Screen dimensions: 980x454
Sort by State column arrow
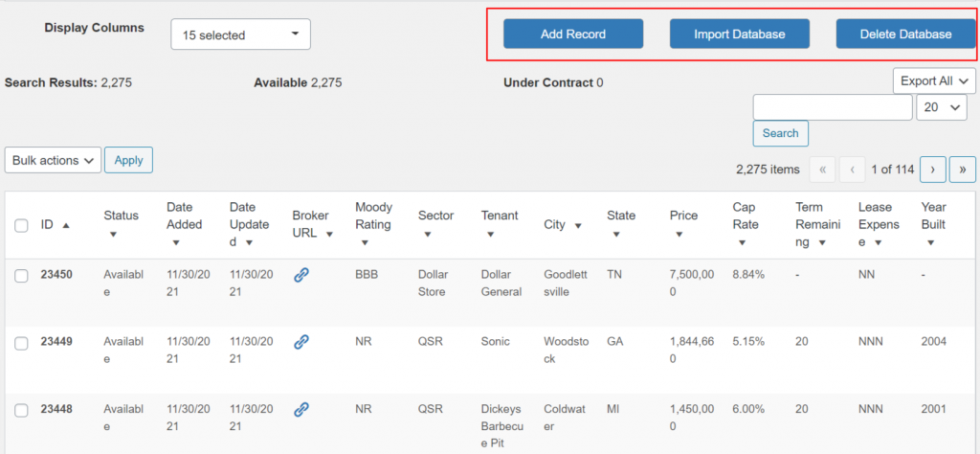click(x=616, y=235)
